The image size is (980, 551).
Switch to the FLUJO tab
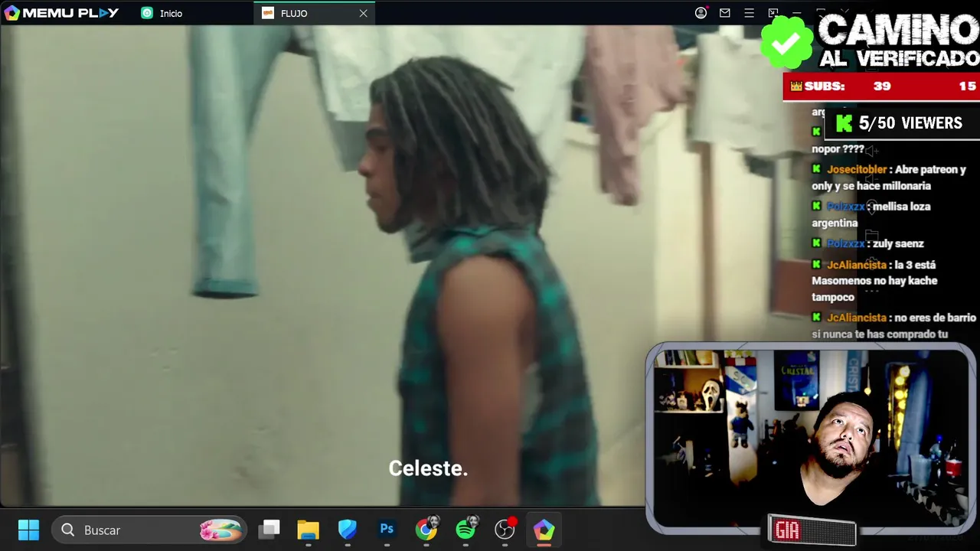pyautogui.click(x=314, y=13)
